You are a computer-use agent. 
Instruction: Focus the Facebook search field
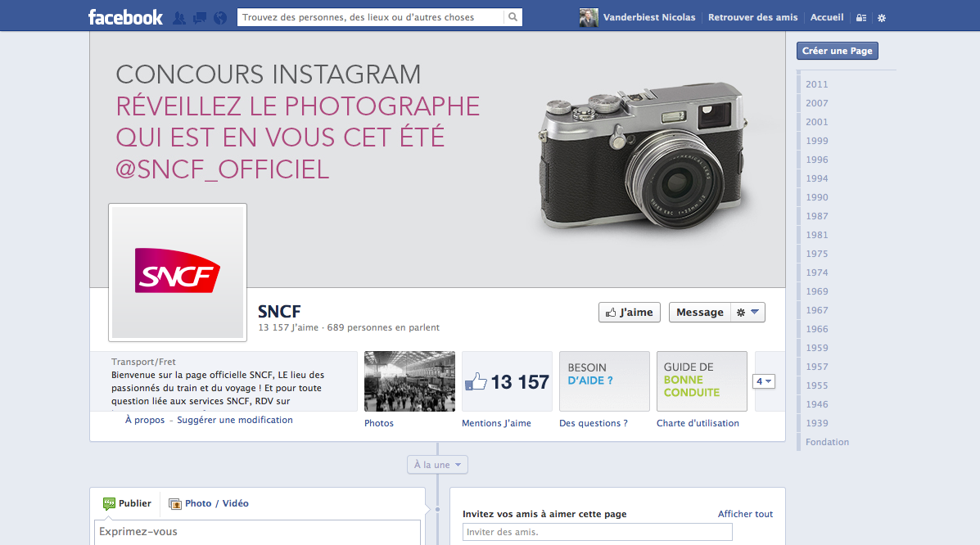click(370, 17)
